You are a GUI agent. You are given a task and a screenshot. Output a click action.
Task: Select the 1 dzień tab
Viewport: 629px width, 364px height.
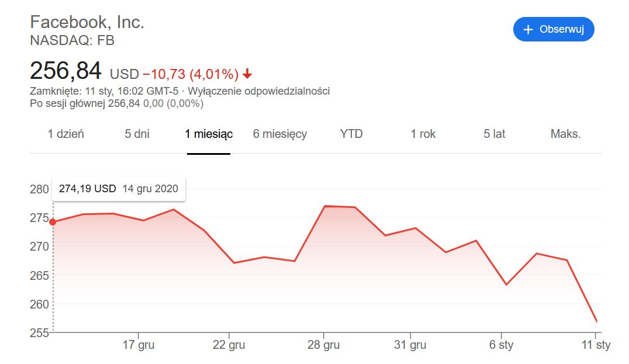pos(65,134)
